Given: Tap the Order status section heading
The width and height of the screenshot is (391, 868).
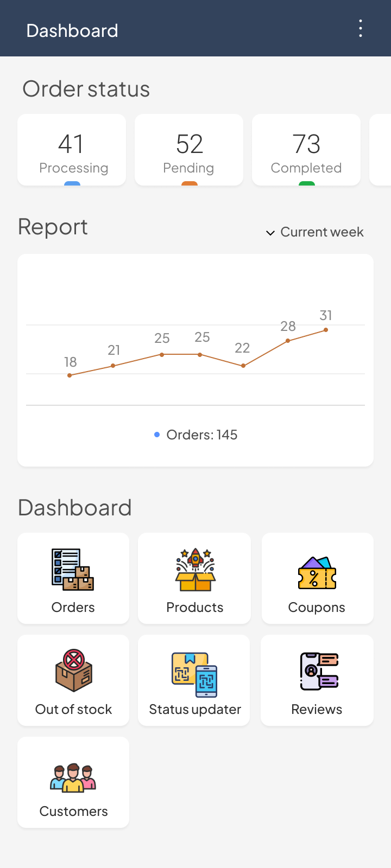Looking at the screenshot, I should coord(85,88).
